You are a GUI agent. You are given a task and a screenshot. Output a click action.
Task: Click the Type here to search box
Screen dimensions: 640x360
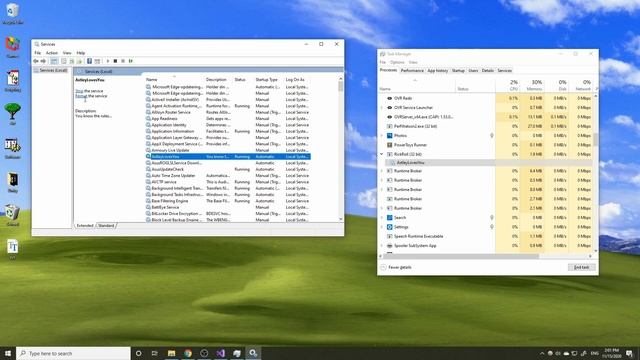tap(73, 353)
